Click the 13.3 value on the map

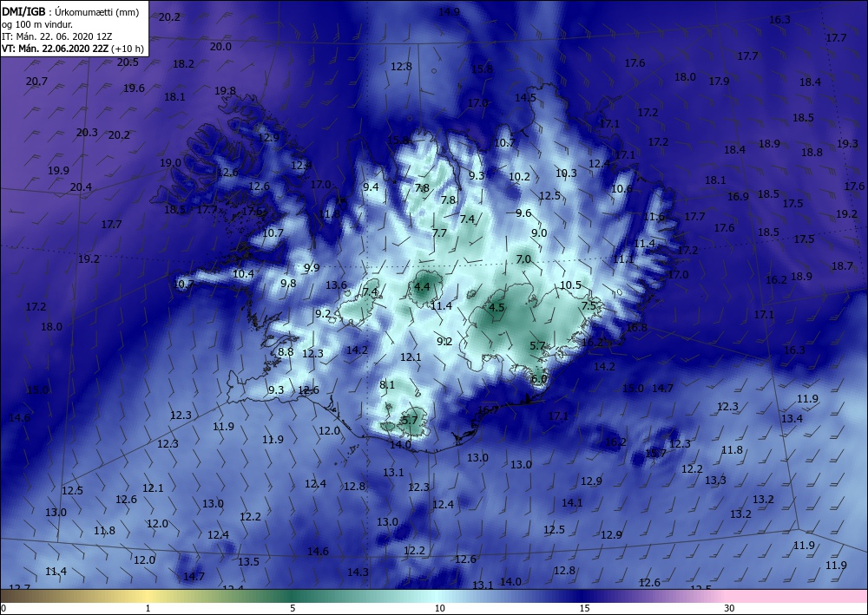(x=715, y=480)
